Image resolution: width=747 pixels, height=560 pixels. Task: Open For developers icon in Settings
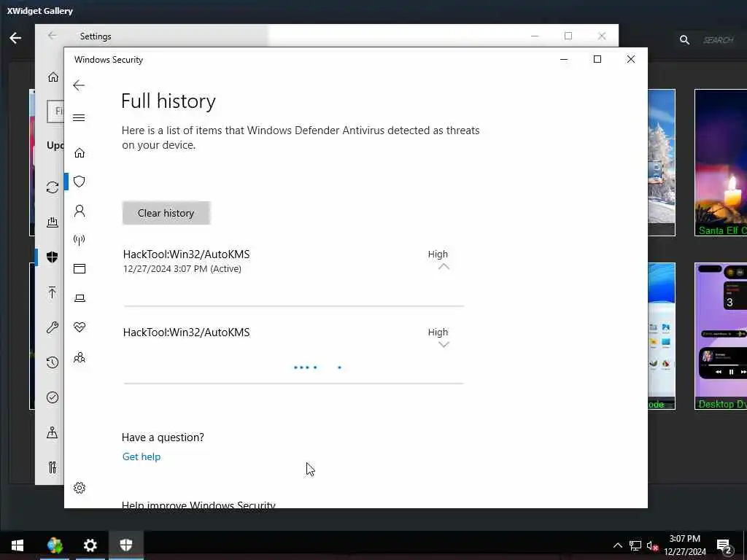click(x=53, y=467)
